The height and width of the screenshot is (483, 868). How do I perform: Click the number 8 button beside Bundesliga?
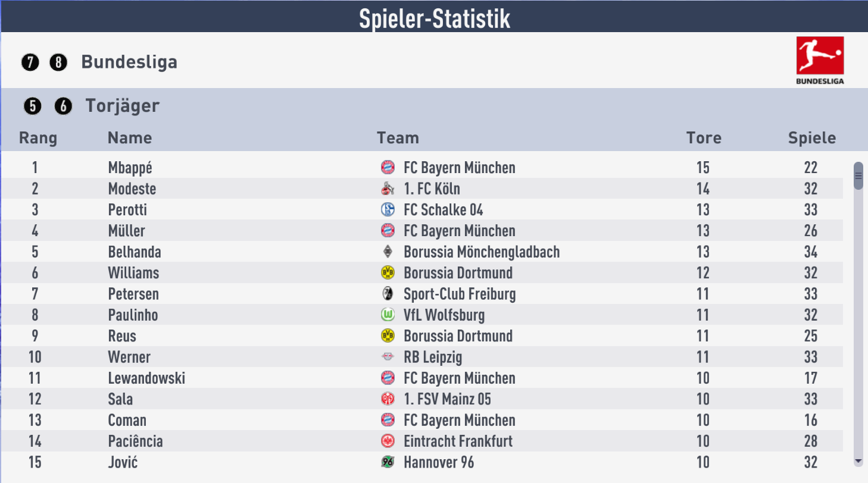click(x=58, y=62)
